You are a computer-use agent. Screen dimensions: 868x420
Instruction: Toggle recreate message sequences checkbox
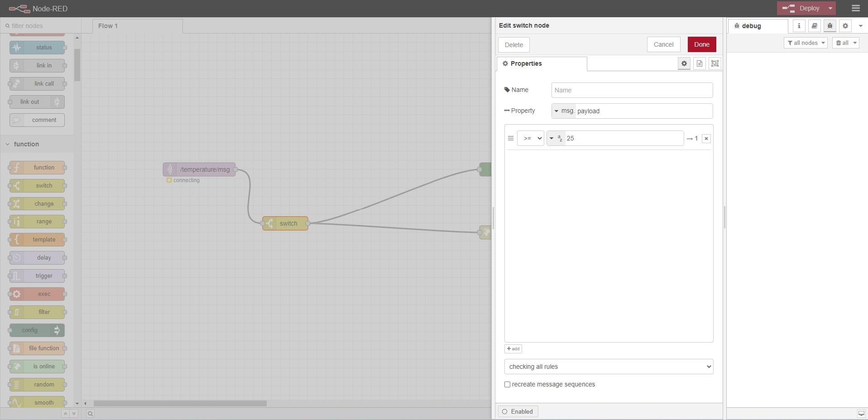507,385
